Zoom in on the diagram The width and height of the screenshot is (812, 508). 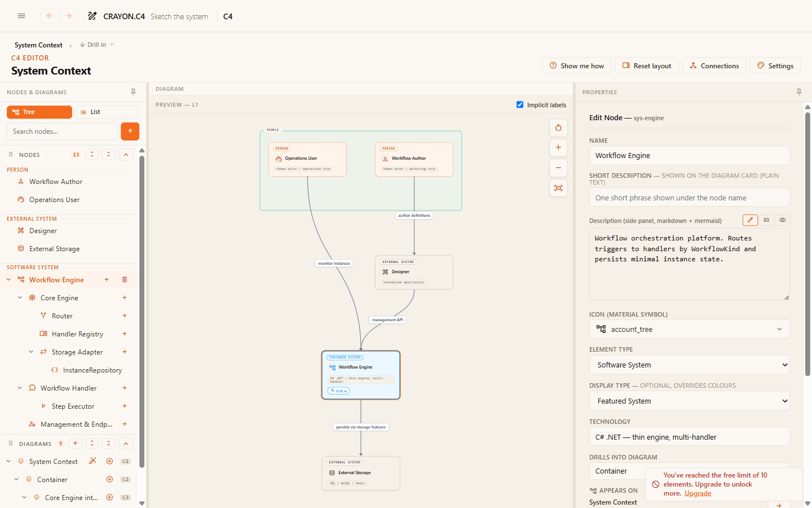pyautogui.click(x=558, y=147)
